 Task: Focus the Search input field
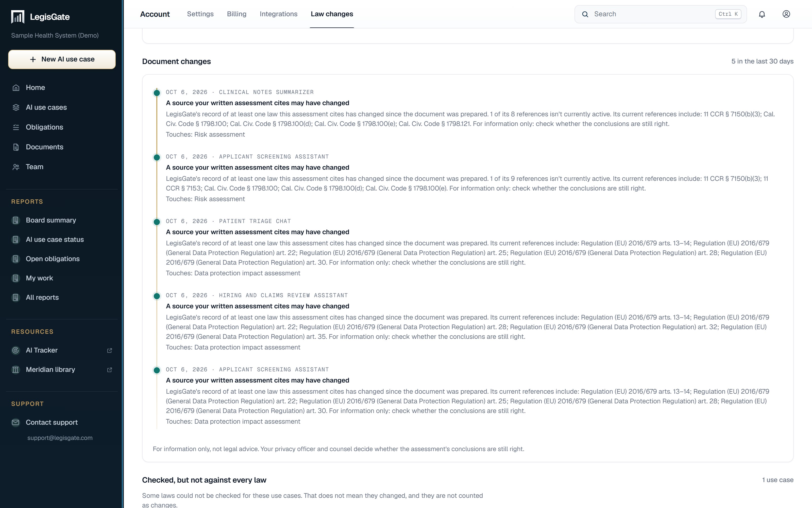661,14
